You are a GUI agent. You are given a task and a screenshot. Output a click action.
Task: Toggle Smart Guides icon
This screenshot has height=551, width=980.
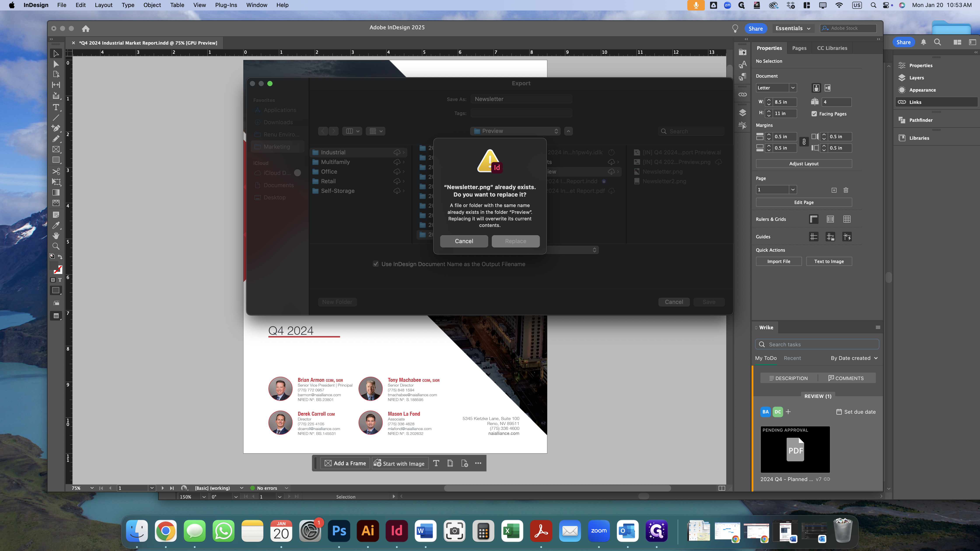coord(847,237)
